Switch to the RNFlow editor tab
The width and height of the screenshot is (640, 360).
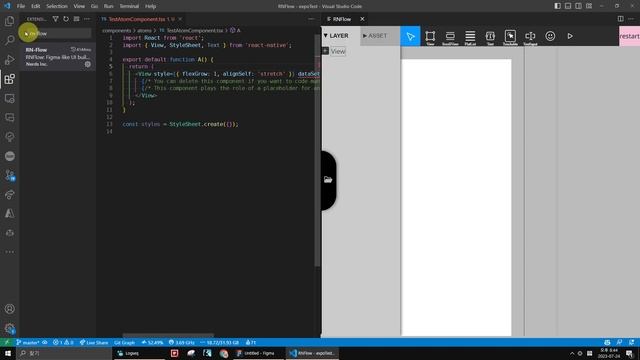click(x=341, y=19)
